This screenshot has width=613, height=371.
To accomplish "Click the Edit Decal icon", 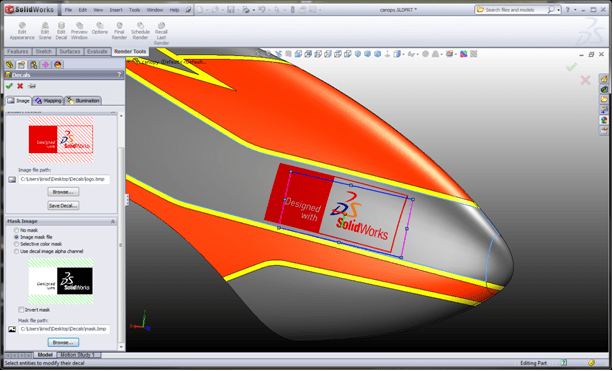I will click(x=61, y=31).
